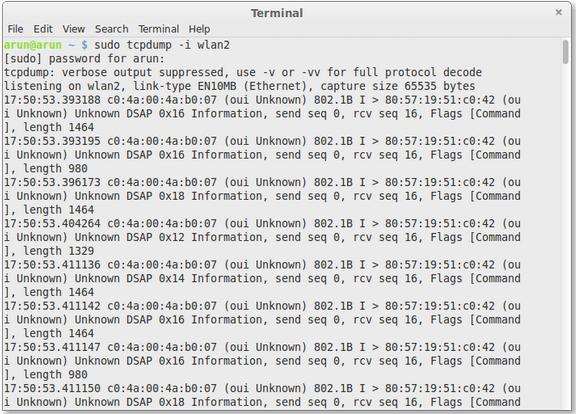Open the Search menu

(112, 29)
